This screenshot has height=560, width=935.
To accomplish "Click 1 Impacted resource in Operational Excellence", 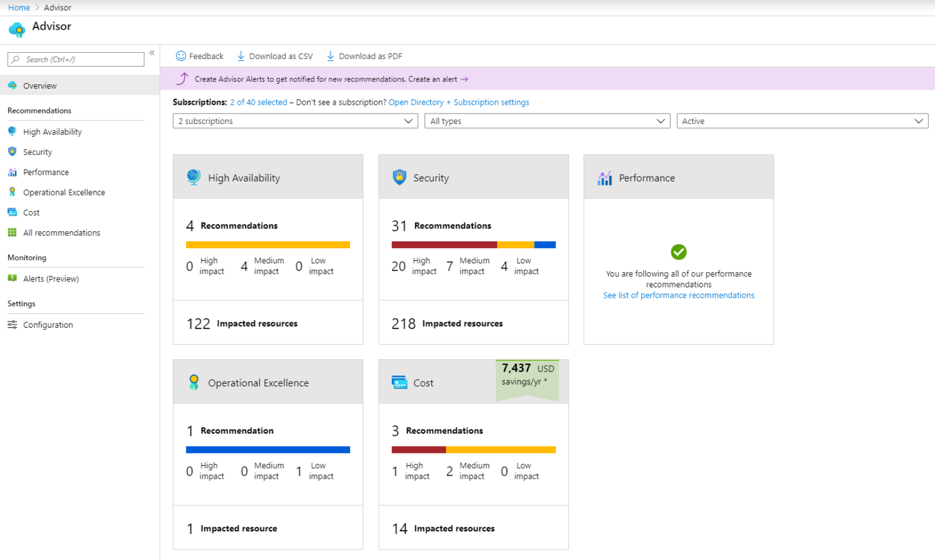I will coord(232,528).
